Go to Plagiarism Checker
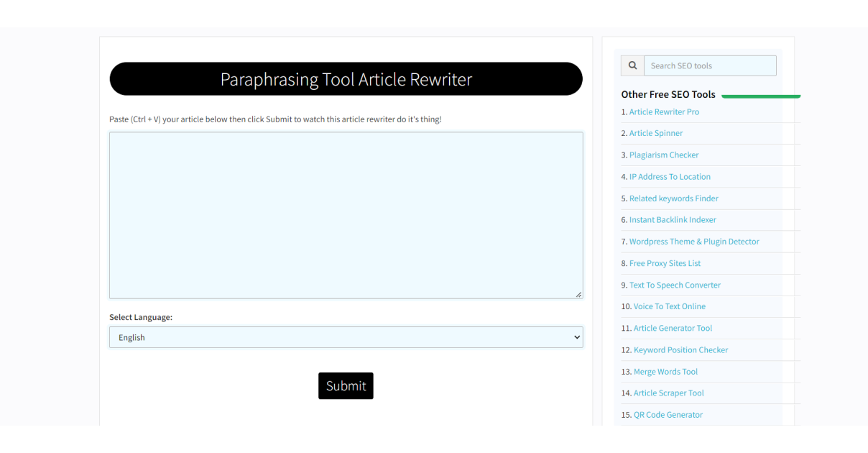This screenshot has height=453, width=868. (664, 155)
